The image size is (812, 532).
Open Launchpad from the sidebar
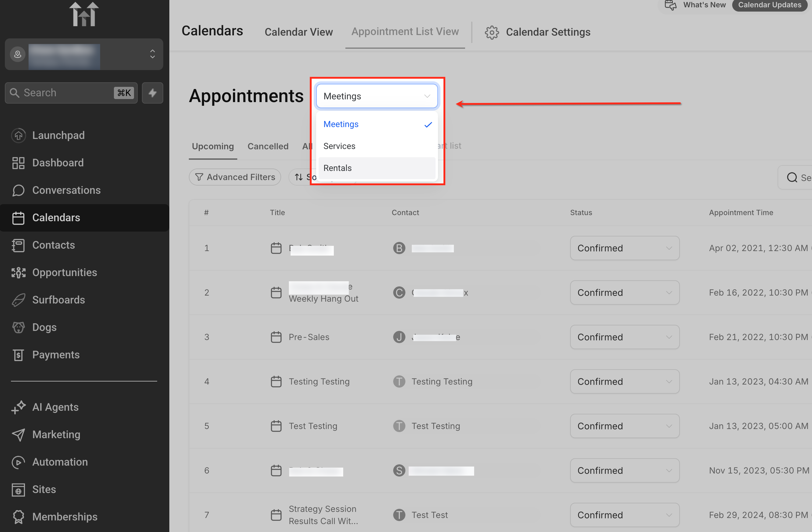(58, 135)
